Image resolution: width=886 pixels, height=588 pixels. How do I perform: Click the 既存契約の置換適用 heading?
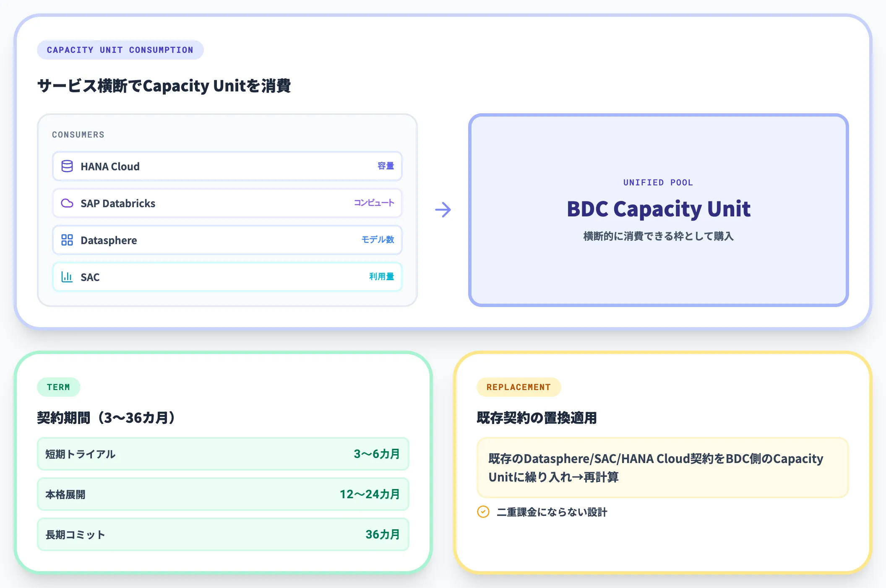click(537, 418)
